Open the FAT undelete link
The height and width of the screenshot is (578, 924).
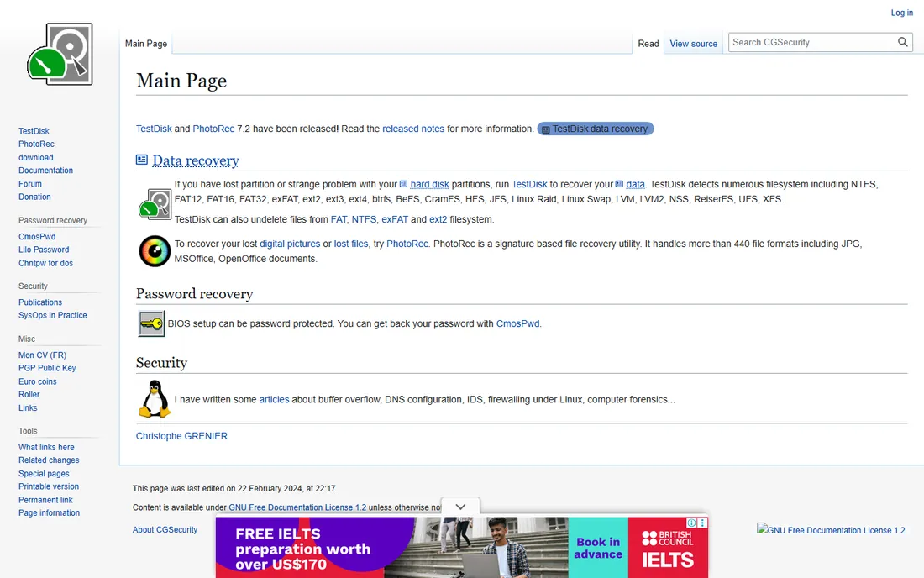pos(339,219)
